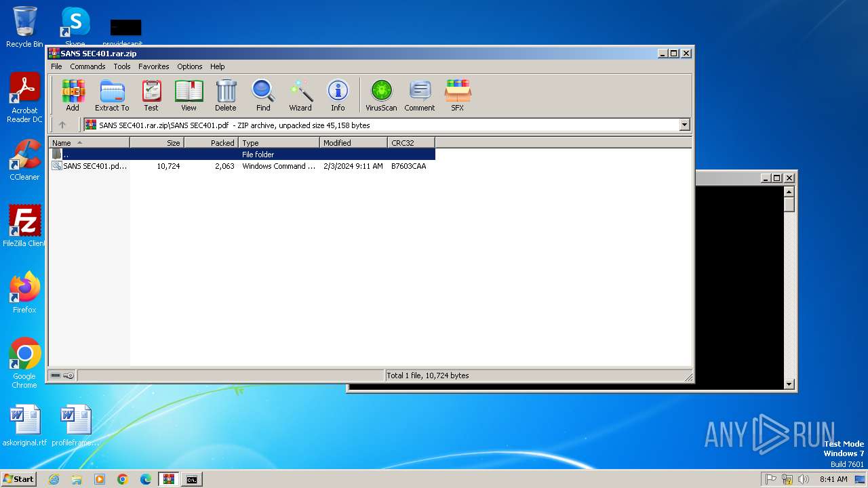
Task: Click the View file toolbar icon
Action: tap(189, 95)
